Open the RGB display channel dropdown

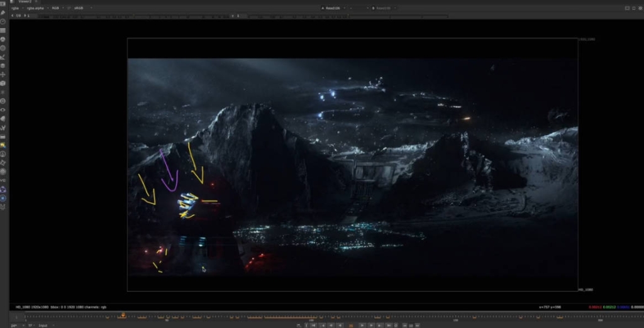(57, 8)
